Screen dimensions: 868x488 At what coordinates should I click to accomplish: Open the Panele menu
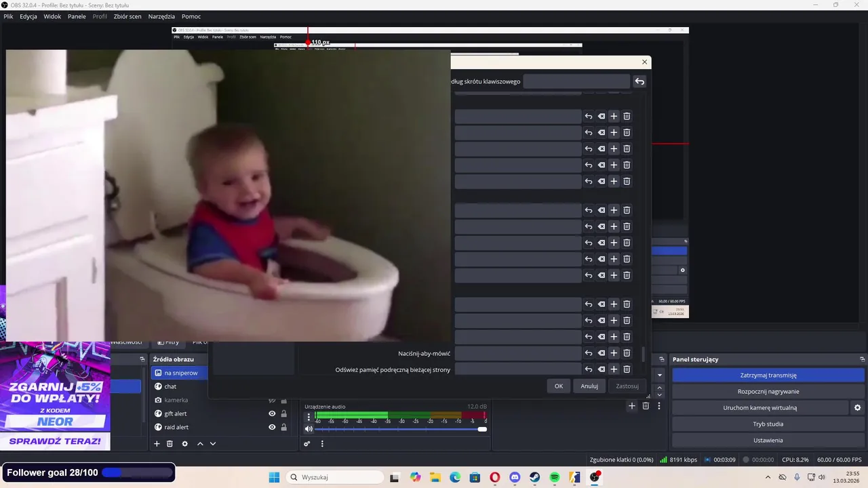(x=77, y=16)
